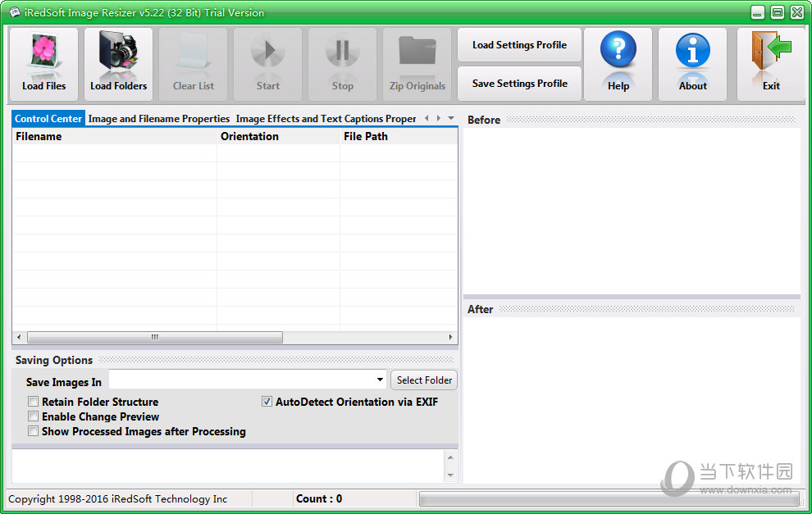812x514 pixels.
Task: Minimize the Image Resizer window
Action: click(x=758, y=12)
